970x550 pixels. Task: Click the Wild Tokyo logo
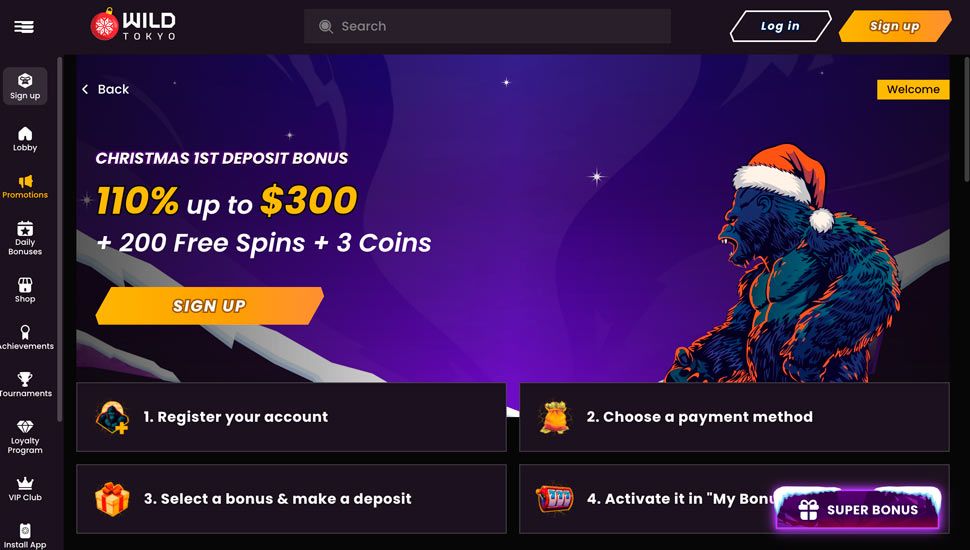pyautogui.click(x=133, y=25)
